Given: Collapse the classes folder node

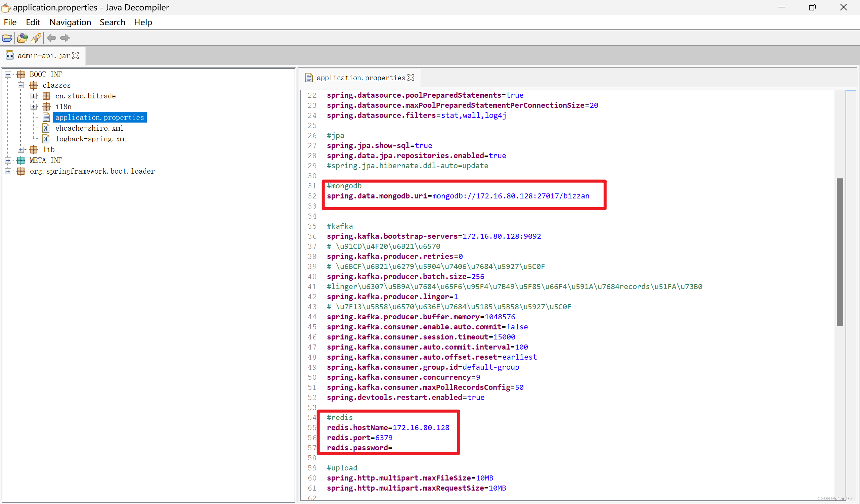Looking at the screenshot, I should (21, 85).
